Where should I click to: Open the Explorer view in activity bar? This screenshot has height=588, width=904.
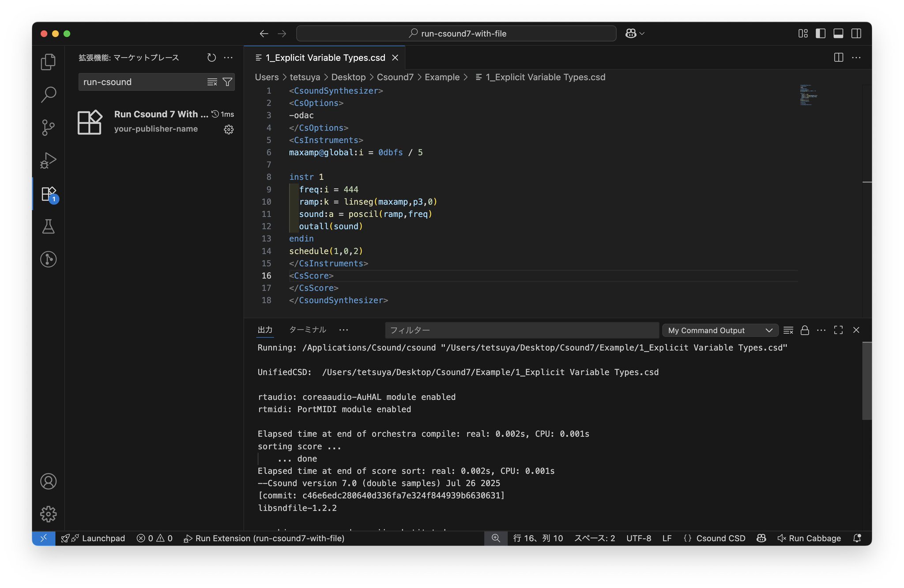(48, 62)
